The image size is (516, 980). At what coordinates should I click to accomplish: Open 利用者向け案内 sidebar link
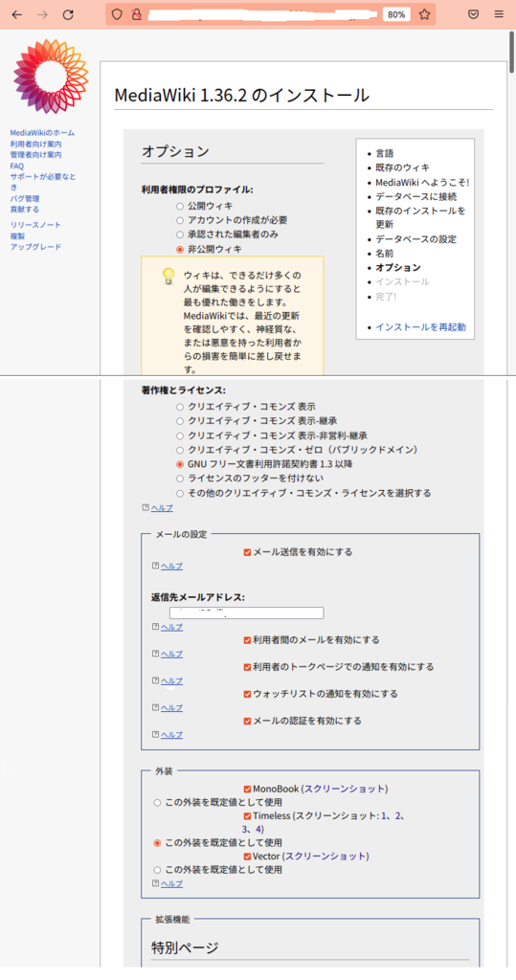(35, 144)
